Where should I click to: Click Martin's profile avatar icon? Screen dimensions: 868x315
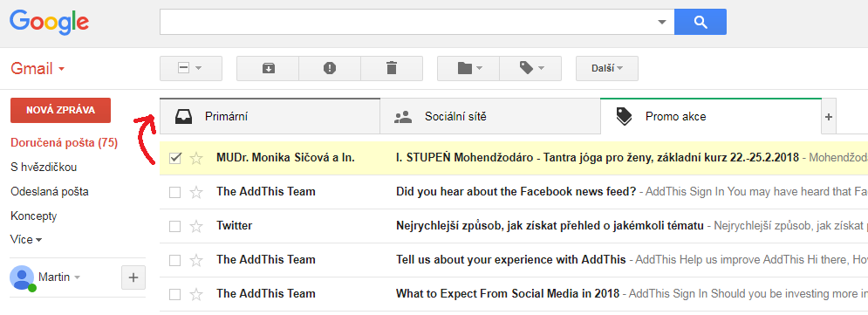(22, 277)
